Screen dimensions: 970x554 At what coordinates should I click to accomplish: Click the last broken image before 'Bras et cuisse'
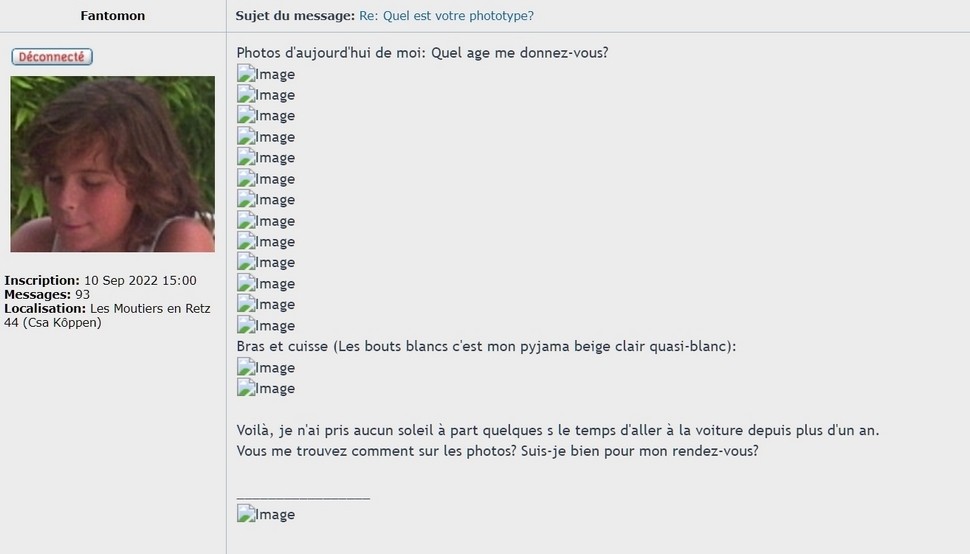(266, 326)
